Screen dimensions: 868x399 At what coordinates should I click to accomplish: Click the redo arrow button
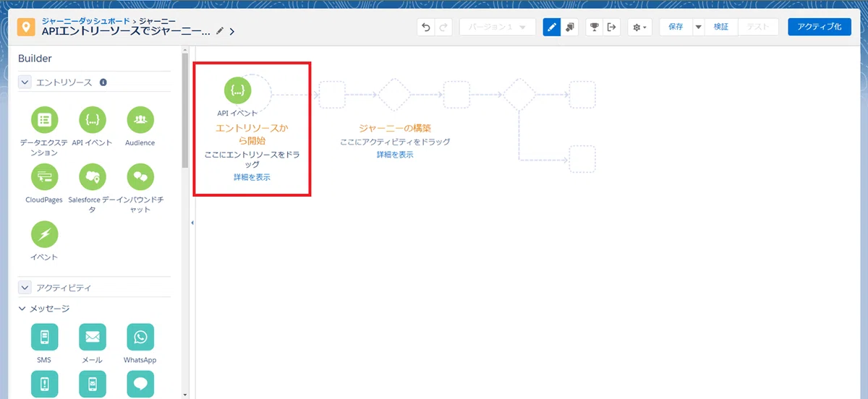coord(443,27)
